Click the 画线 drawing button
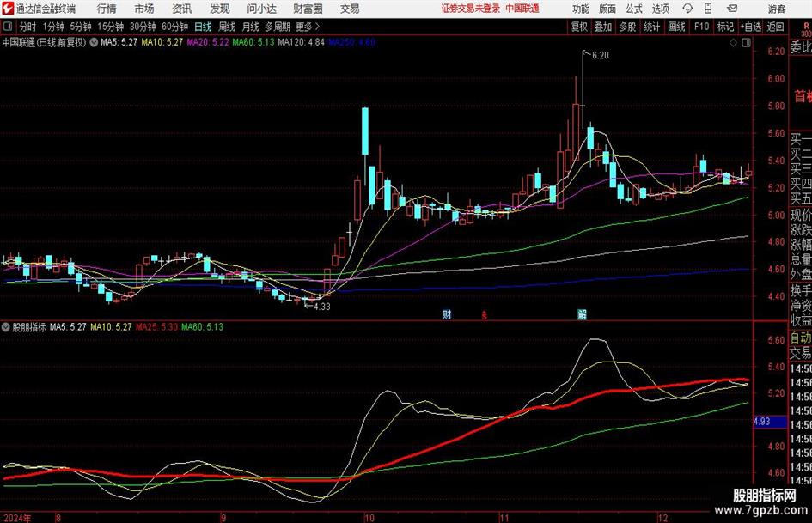812x523 pixels. [x=676, y=27]
